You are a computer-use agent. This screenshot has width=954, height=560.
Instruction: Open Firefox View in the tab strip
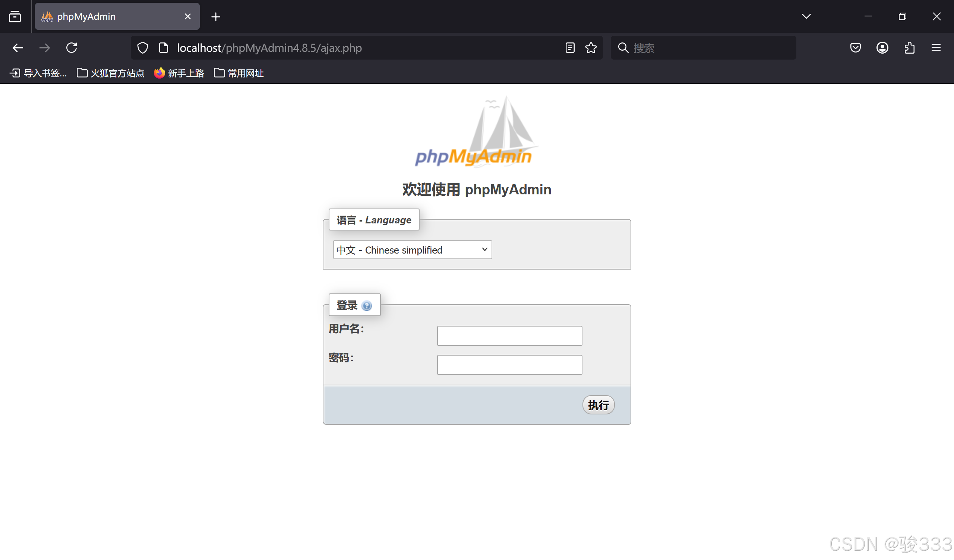click(x=15, y=16)
